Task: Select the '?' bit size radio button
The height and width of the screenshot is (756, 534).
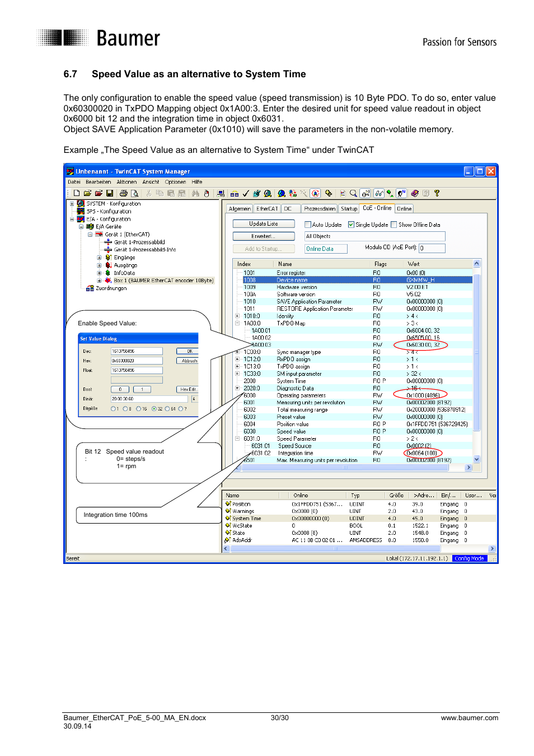Action: (x=181, y=409)
